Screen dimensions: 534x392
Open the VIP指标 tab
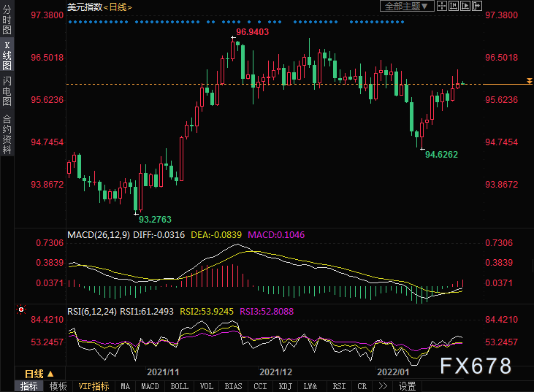(94, 386)
